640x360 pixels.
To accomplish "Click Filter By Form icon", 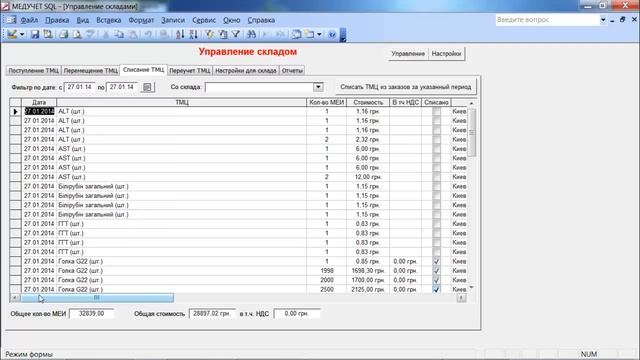I will (223, 34).
